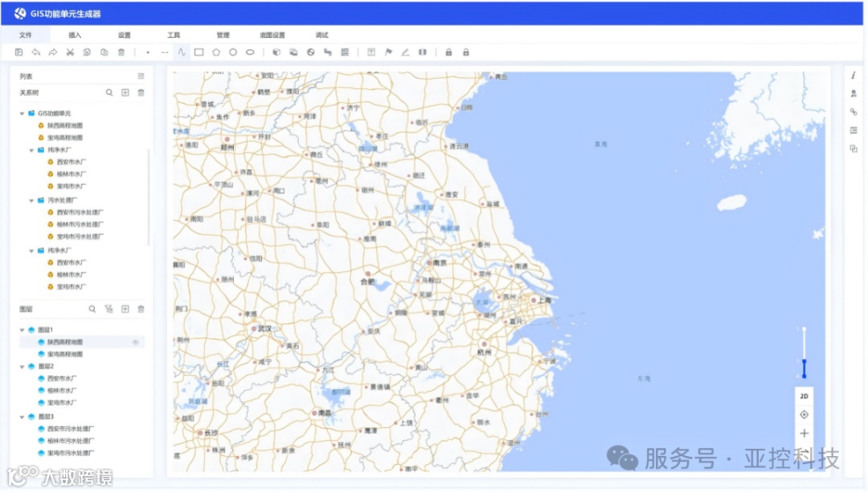Select the pentagon polygon drawing tool
868x493 pixels.
pyautogui.click(x=216, y=52)
